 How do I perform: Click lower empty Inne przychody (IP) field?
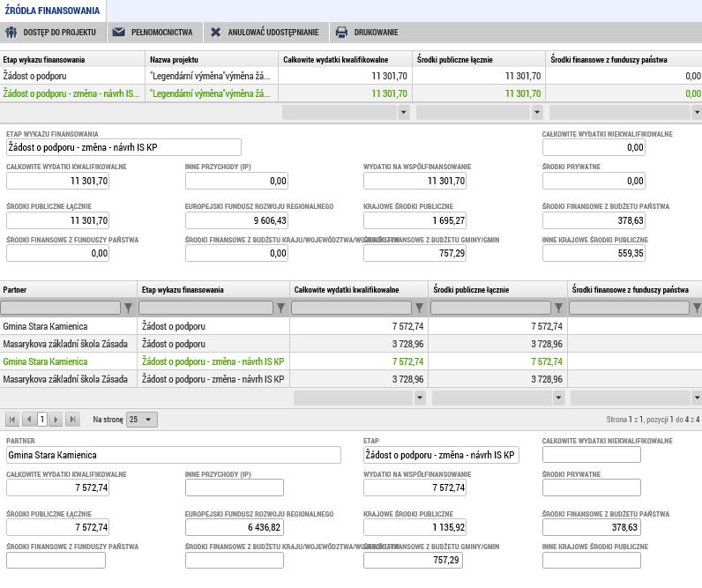coord(235,488)
